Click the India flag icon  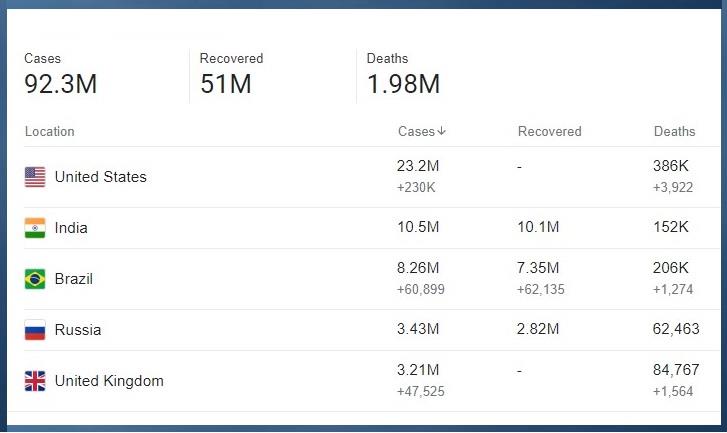(x=35, y=228)
